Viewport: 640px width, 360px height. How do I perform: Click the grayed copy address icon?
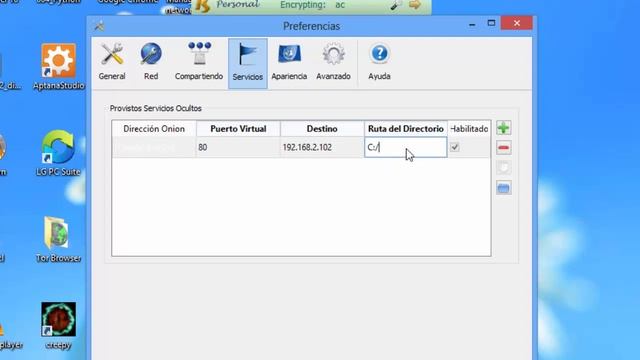pos(504,168)
